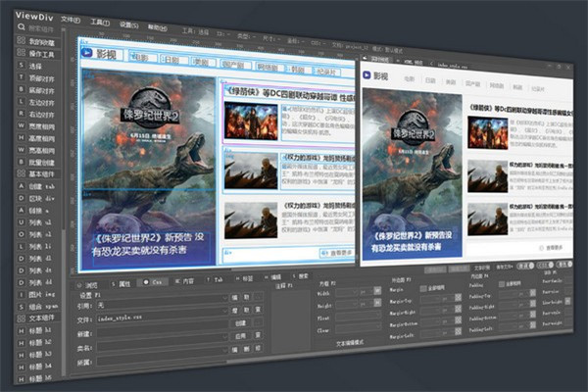Select the 选择 tool S icon

21,66
